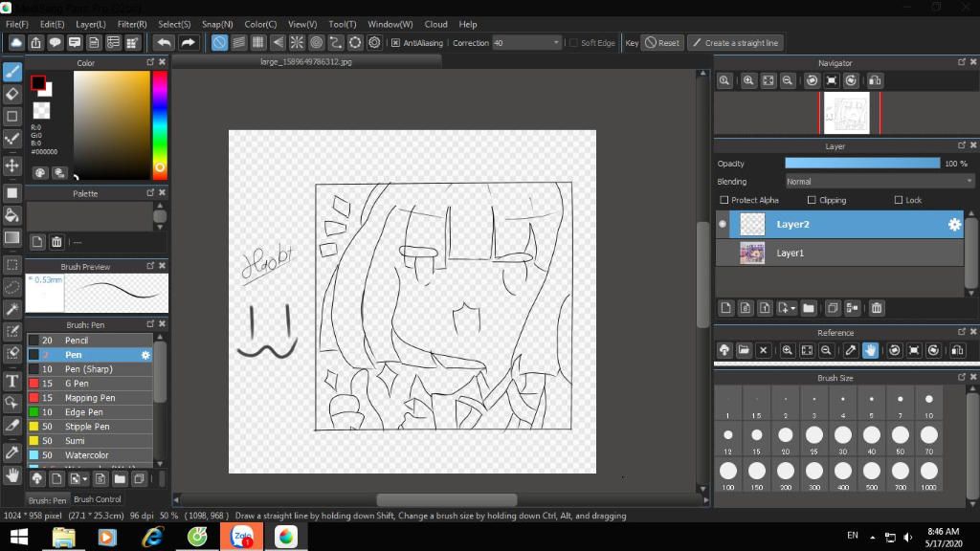Open the File menu
The height and width of the screenshot is (551, 980).
[x=17, y=24]
